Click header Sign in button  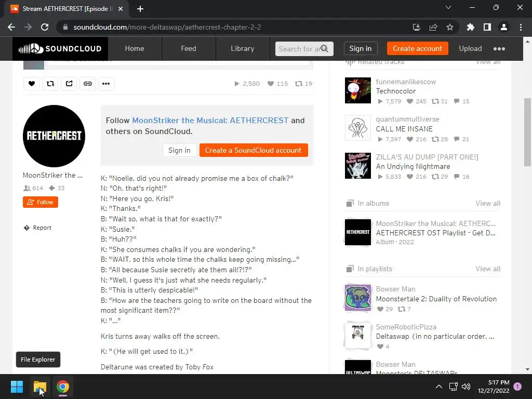pos(361,48)
